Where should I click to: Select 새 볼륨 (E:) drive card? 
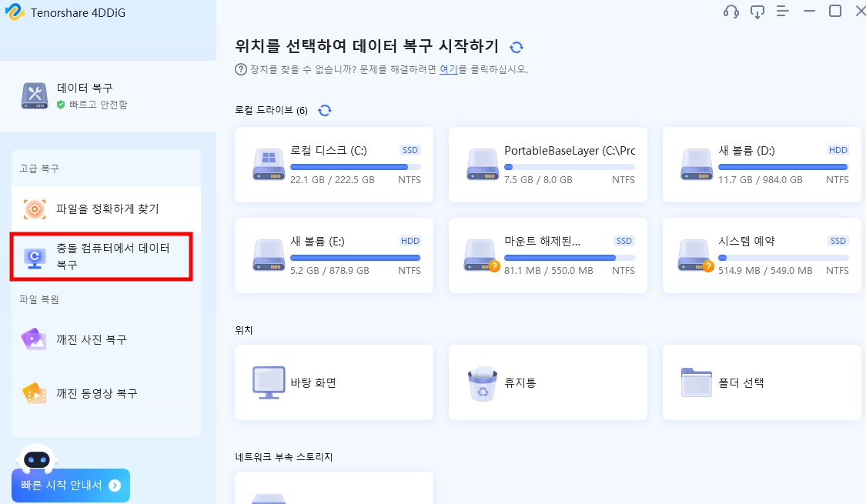(334, 255)
